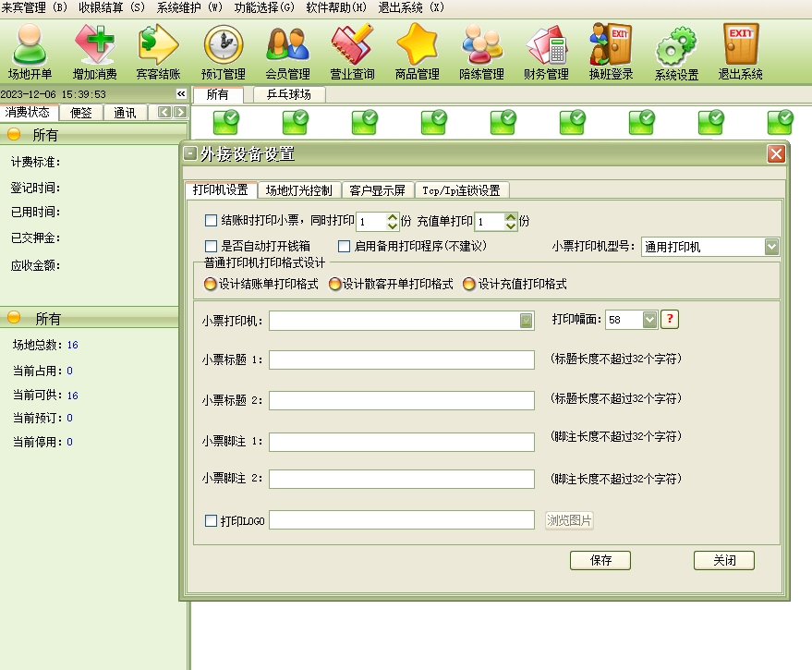The image size is (812, 670).
Task: Select 设计结账单打印格式 radio option
Action: coord(211,284)
